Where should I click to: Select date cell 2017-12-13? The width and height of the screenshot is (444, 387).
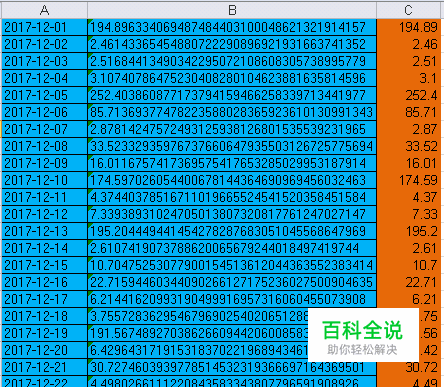coord(44,231)
